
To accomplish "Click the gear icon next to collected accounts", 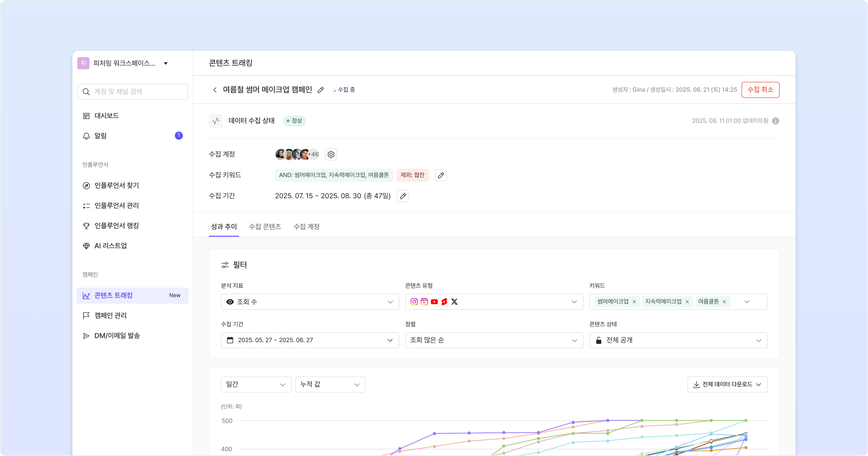I will coord(331,155).
